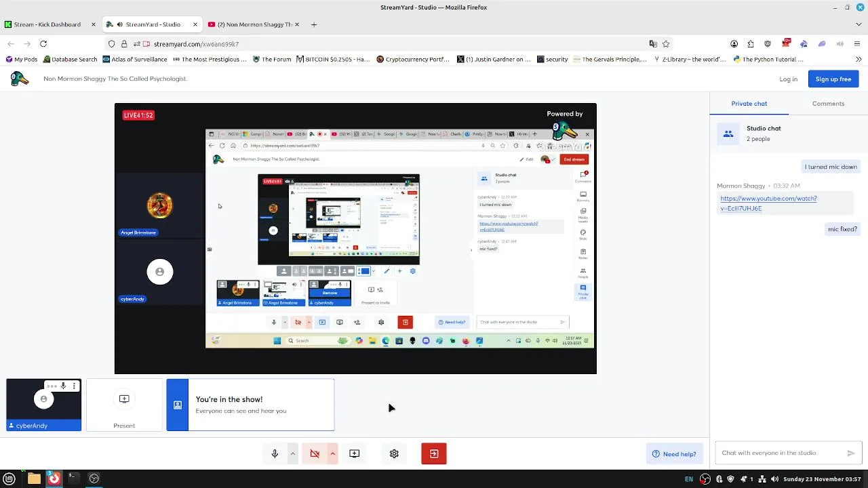Open OBS Studio in the taskbar
This screenshot has height=488, width=868.
pyautogui.click(x=94, y=479)
